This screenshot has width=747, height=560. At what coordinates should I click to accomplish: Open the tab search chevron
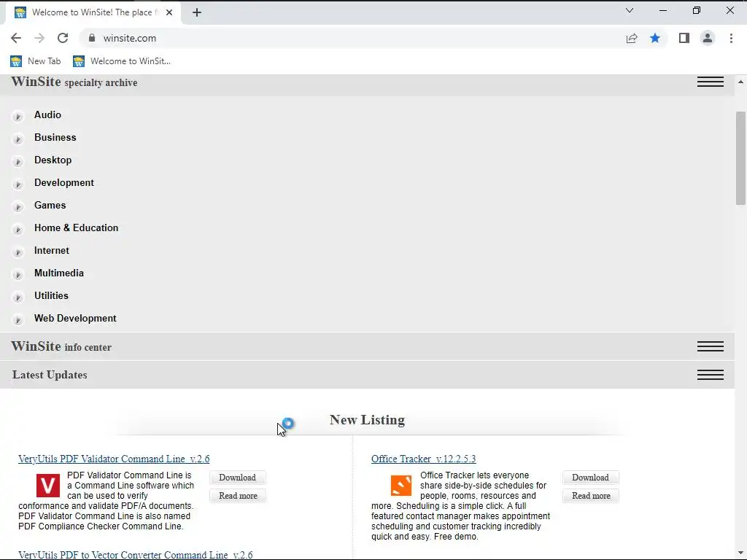tap(630, 10)
